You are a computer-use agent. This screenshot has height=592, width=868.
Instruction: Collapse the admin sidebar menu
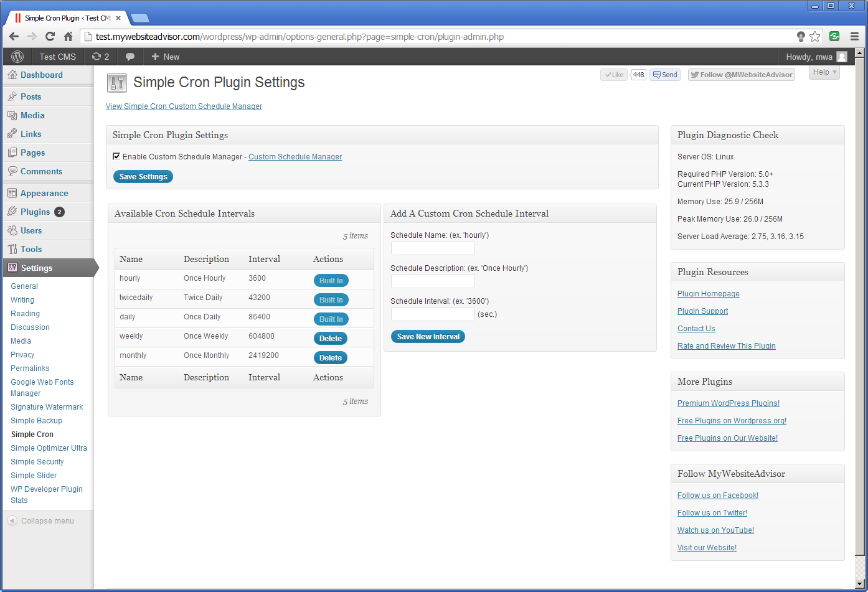pyautogui.click(x=41, y=521)
